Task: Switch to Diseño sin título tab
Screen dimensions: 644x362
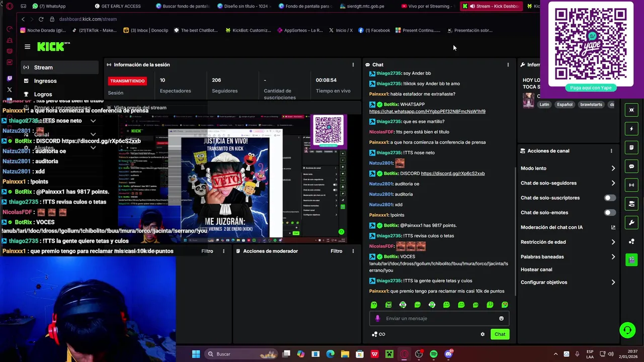Action: point(245,6)
